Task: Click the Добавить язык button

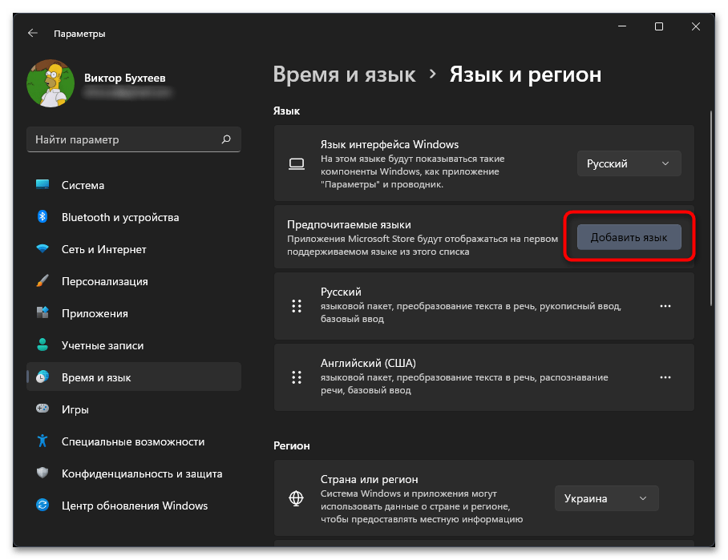Action: click(x=629, y=237)
